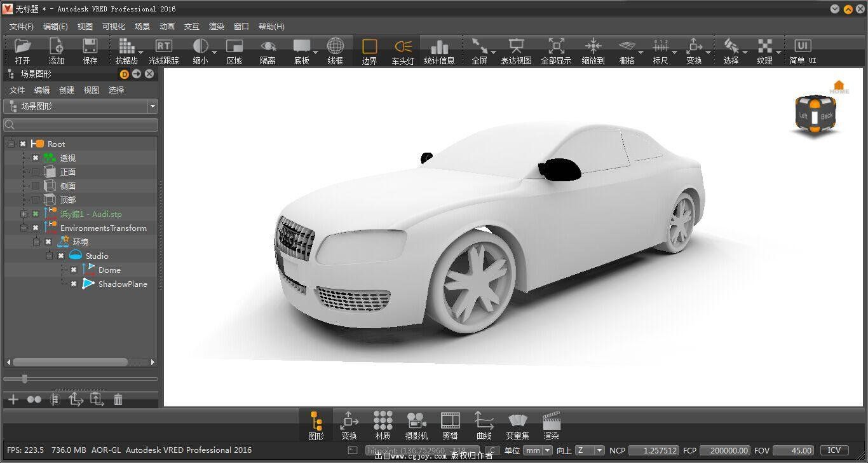Open the 文件(F) main menu
The image size is (868, 463).
(x=22, y=27)
